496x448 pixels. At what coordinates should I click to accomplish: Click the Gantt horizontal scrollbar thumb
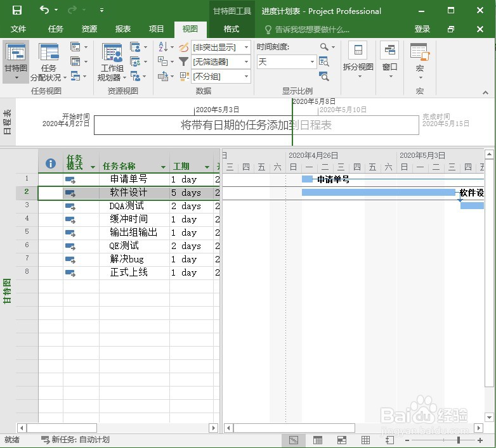tap(294, 428)
